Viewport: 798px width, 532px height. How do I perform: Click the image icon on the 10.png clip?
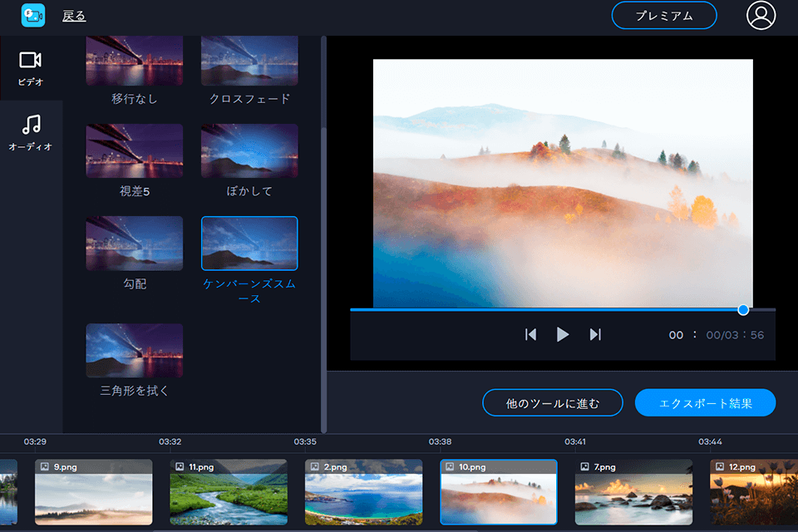click(451, 466)
